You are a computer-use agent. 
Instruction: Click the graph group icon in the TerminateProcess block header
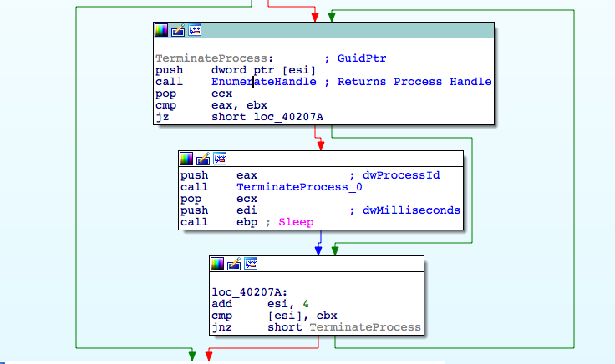[195, 31]
